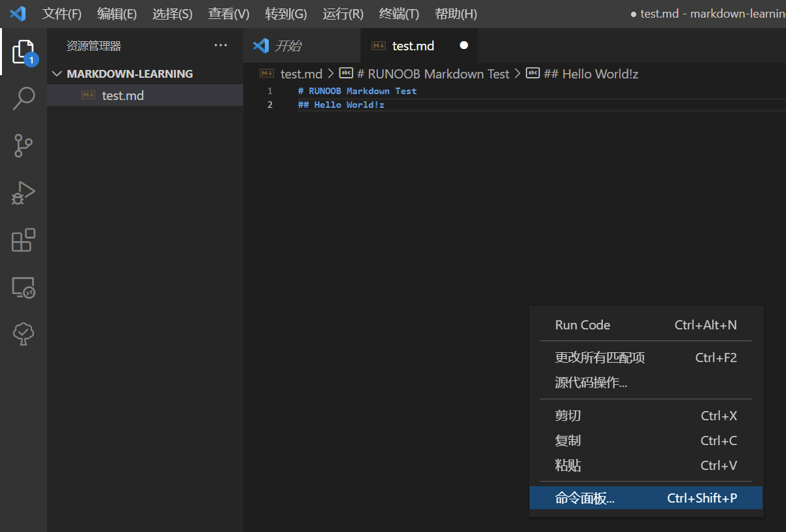Viewport: 786px width, 532px height.
Task: Open the 选择(S) menu
Action: click(173, 14)
